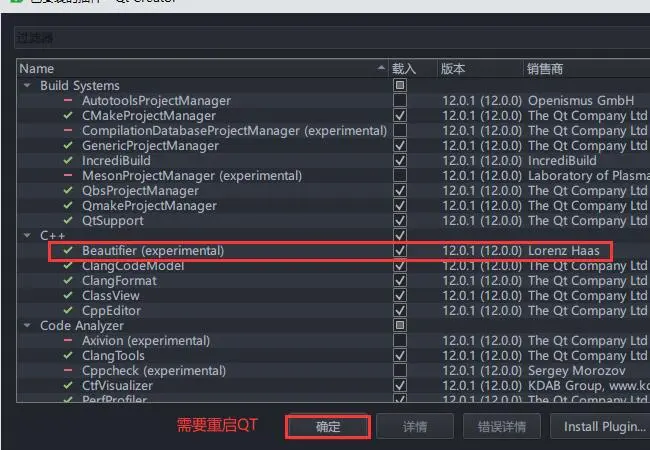Sort by the 版本 column header
650x450 pixels.
click(478, 69)
